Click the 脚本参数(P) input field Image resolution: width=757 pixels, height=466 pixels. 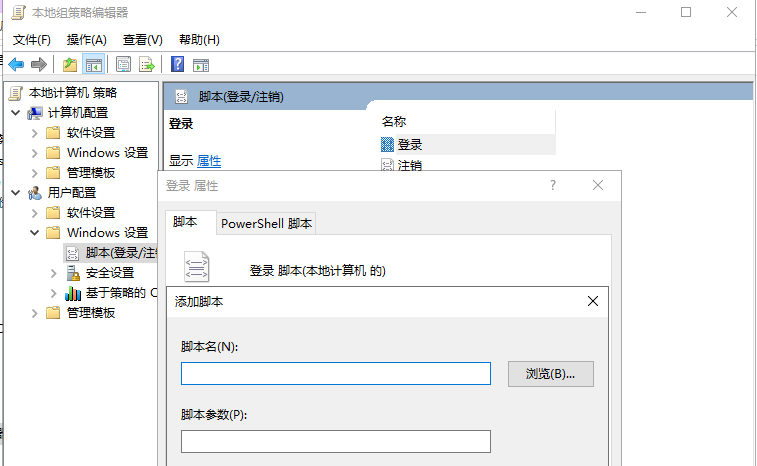[335, 442]
